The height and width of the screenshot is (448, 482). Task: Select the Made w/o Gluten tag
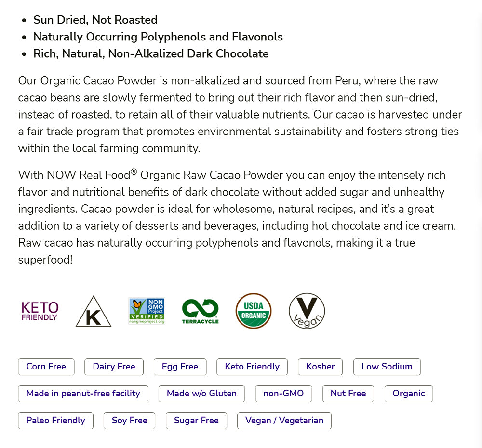[201, 394]
